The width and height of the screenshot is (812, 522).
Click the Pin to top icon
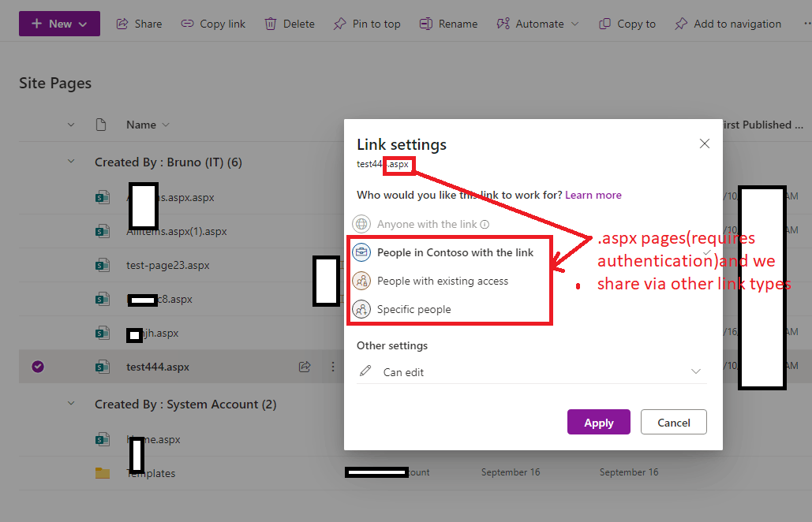pyautogui.click(x=339, y=24)
